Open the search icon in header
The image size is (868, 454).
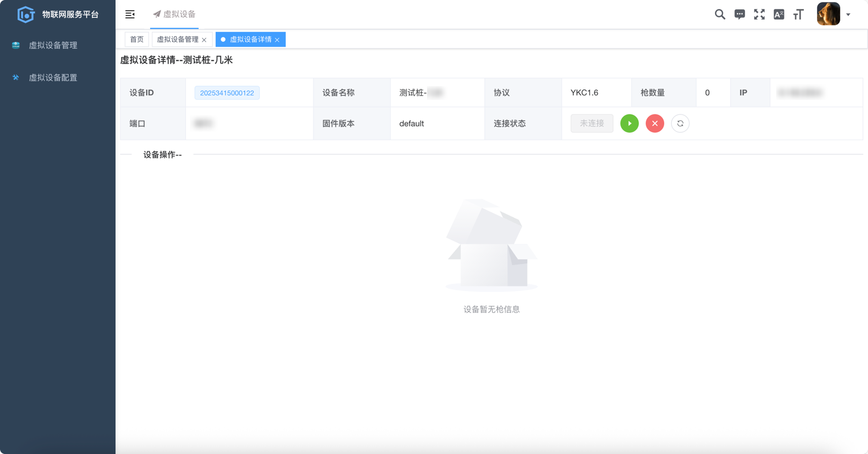720,14
